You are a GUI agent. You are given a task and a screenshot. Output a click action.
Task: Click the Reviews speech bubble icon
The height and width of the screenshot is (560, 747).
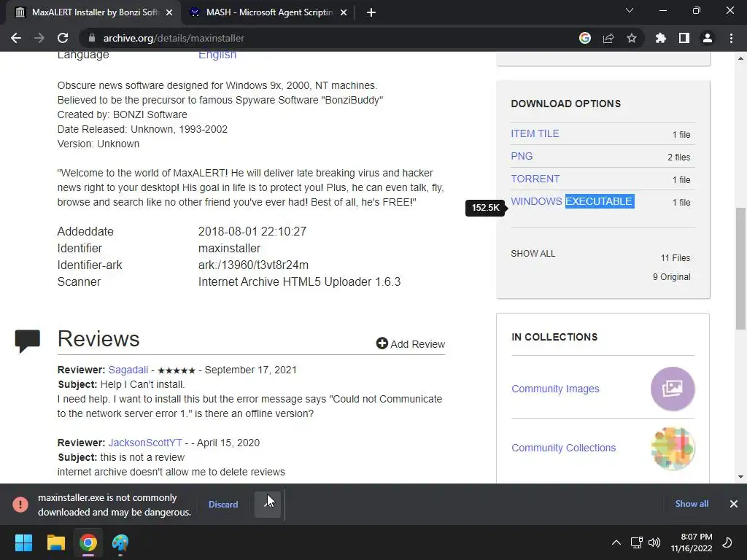click(x=28, y=341)
